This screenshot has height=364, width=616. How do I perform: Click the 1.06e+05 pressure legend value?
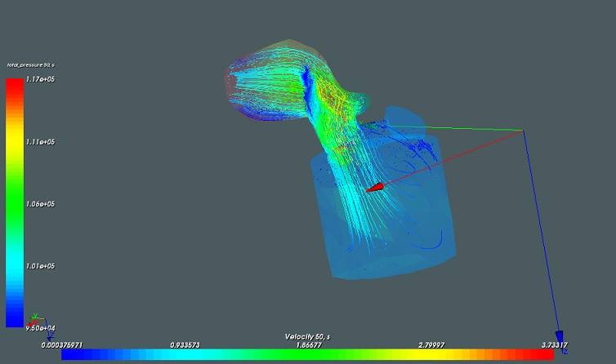click(40, 204)
